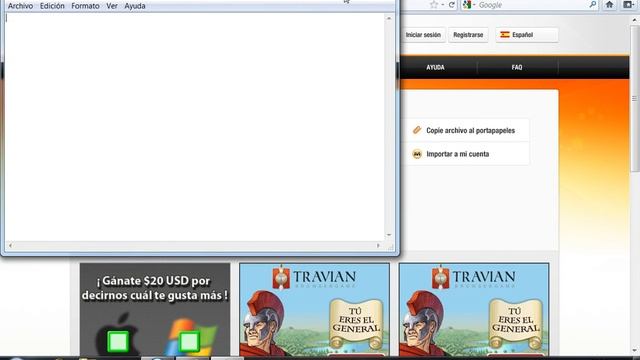The image size is (640, 360).
Task: Click Notepad's vertical scrollbar up arrow
Action: tap(389, 18)
